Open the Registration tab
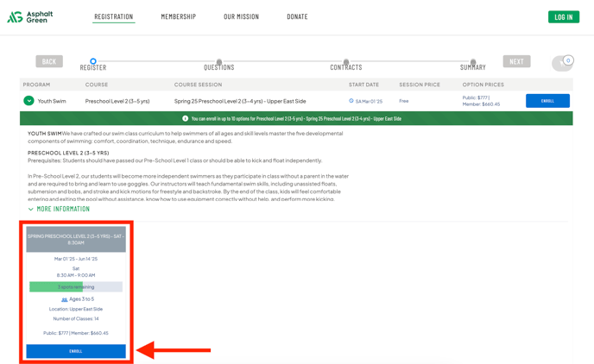This screenshot has height=364, width=594. 114,16
